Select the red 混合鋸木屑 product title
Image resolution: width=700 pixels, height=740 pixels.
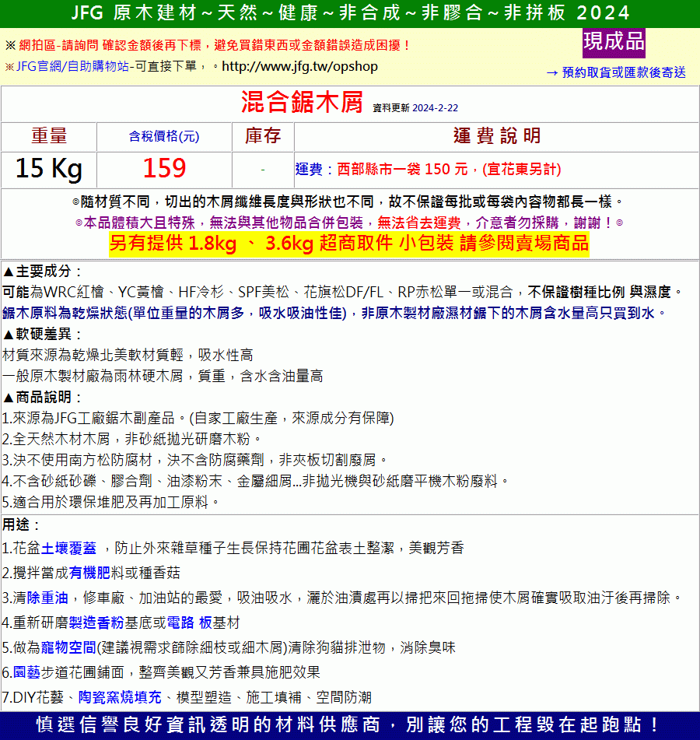302,102
